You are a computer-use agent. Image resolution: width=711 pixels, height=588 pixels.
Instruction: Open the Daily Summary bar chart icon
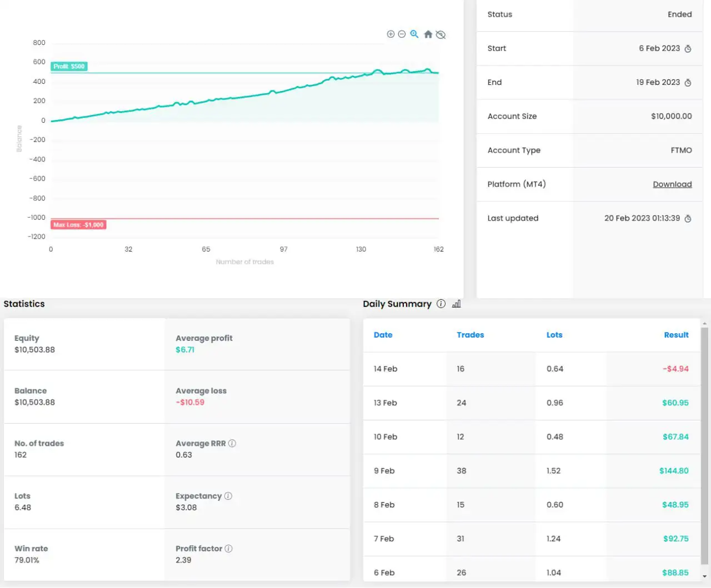click(x=457, y=304)
